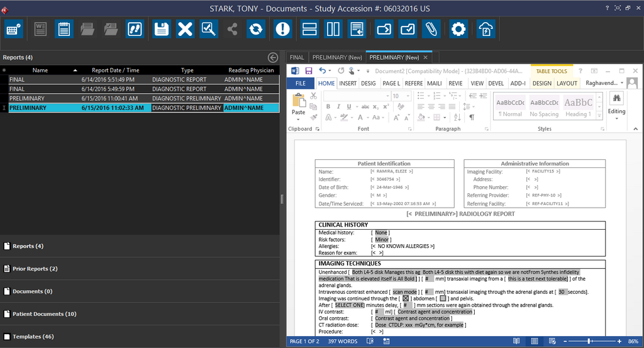Click the footprints icon in the toolbar
Image resolution: width=644 pixels, height=348 pixels.
(134, 29)
